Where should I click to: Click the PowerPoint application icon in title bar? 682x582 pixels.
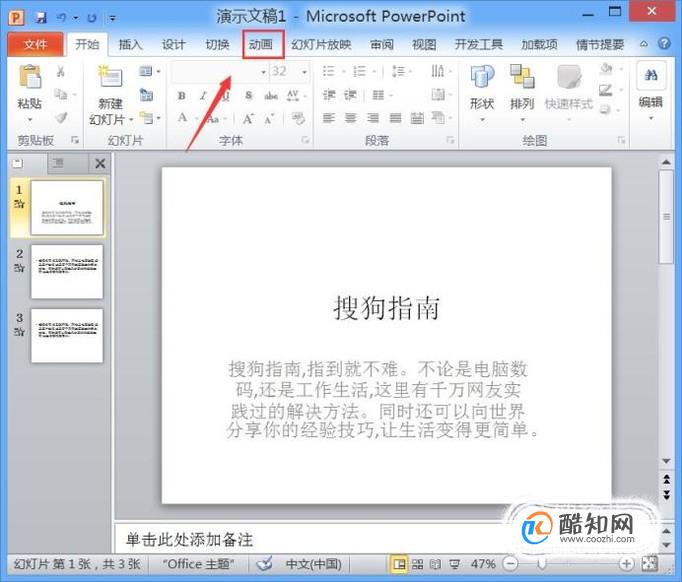[x=17, y=18]
